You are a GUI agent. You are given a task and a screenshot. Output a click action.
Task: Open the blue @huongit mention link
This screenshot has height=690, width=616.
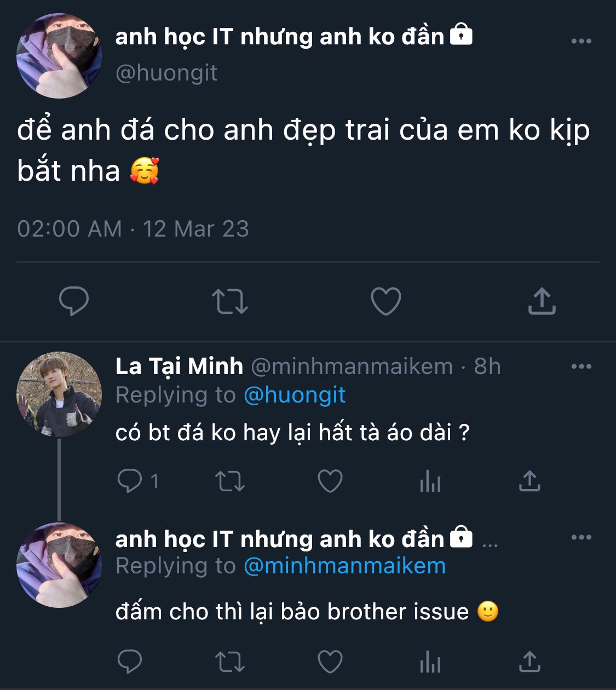(294, 395)
